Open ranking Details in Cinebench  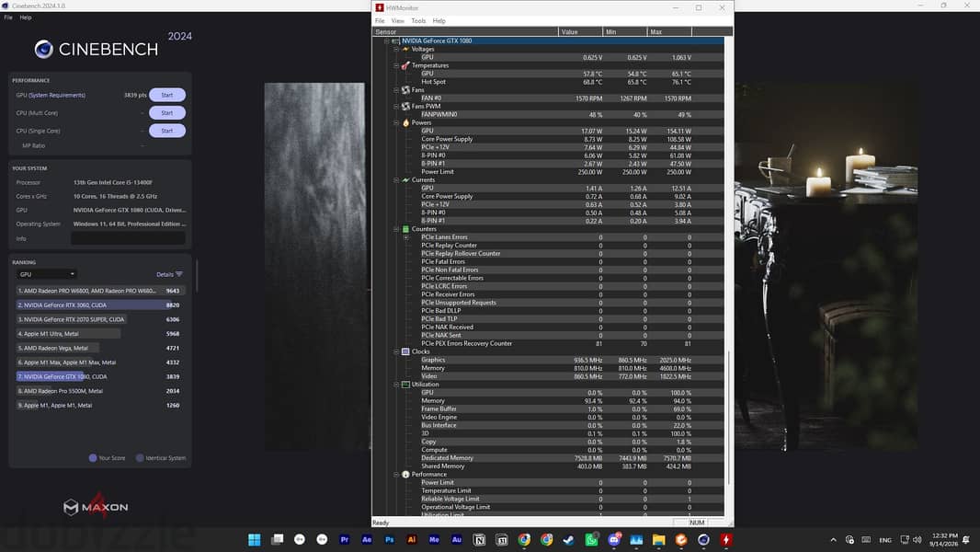tap(169, 274)
